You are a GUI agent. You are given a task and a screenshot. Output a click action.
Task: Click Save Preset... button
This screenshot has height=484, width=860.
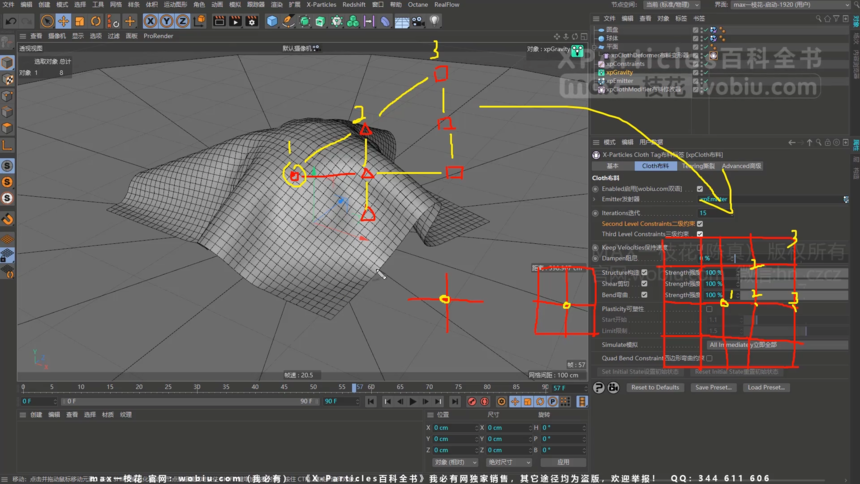click(x=713, y=388)
